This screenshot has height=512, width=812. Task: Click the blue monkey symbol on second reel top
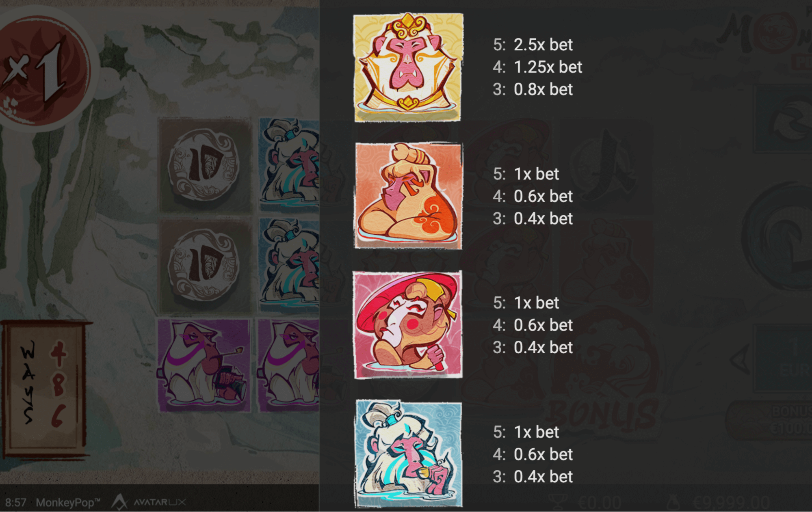click(289, 165)
